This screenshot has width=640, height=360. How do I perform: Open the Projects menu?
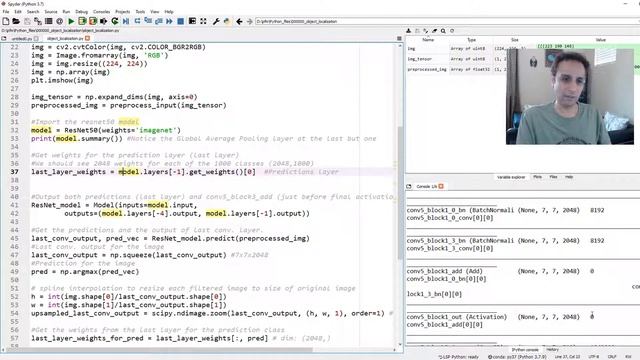click(x=122, y=12)
